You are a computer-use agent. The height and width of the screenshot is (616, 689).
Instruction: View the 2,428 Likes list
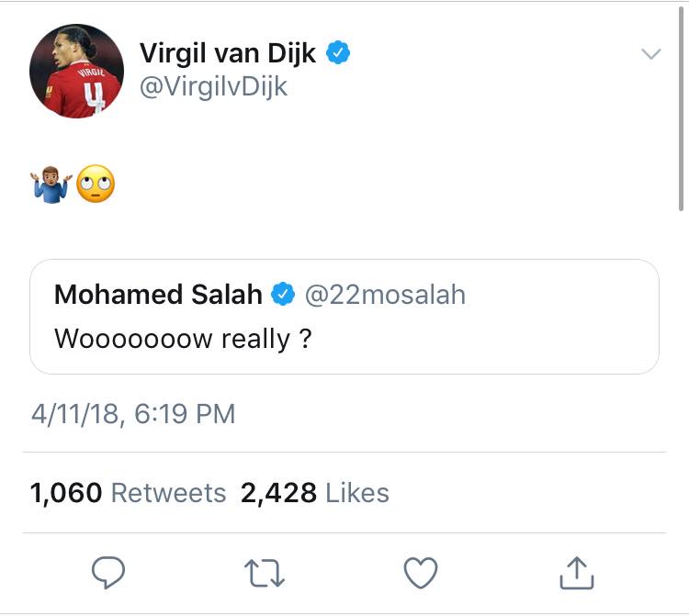pyautogui.click(x=314, y=493)
